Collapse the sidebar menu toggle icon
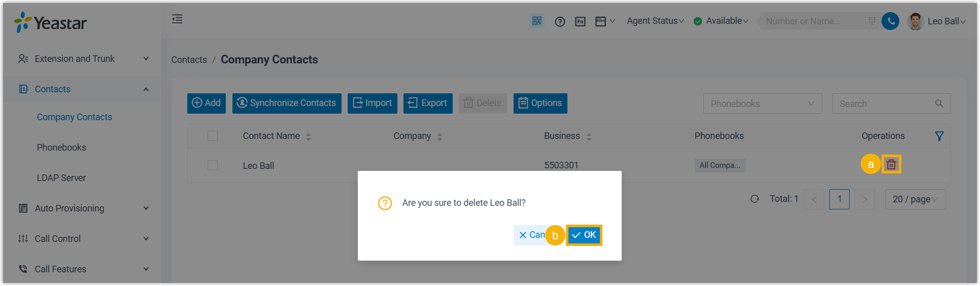 coord(177,19)
